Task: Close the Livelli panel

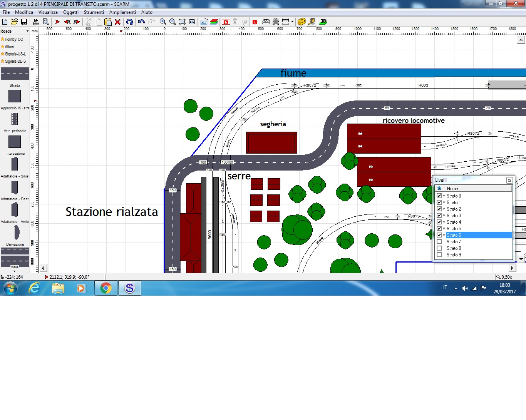Action: [x=509, y=180]
